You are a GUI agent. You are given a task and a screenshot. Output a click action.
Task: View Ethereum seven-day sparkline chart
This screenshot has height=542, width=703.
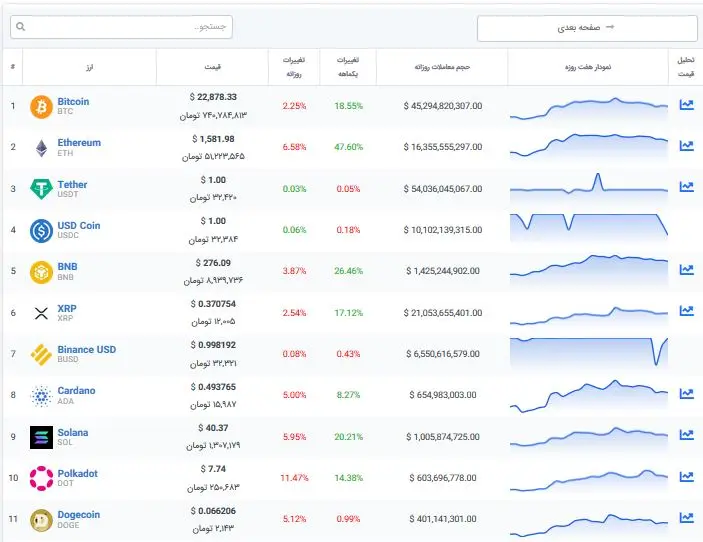[x=589, y=145]
